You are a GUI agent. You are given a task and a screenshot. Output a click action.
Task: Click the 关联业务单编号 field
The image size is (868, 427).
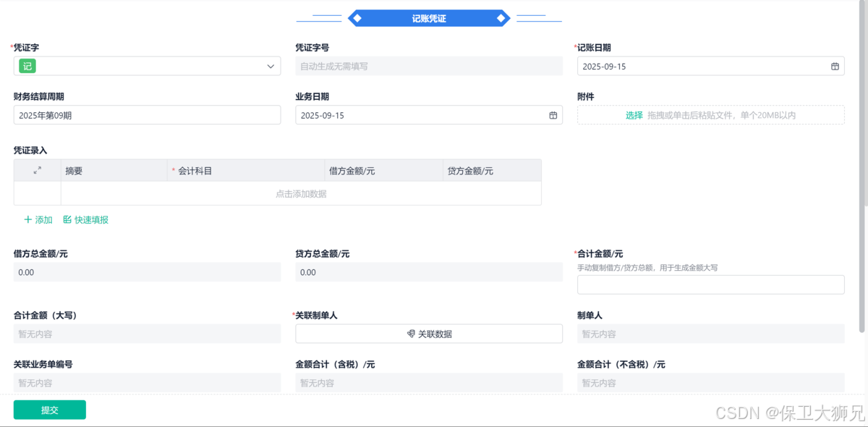pyautogui.click(x=147, y=382)
